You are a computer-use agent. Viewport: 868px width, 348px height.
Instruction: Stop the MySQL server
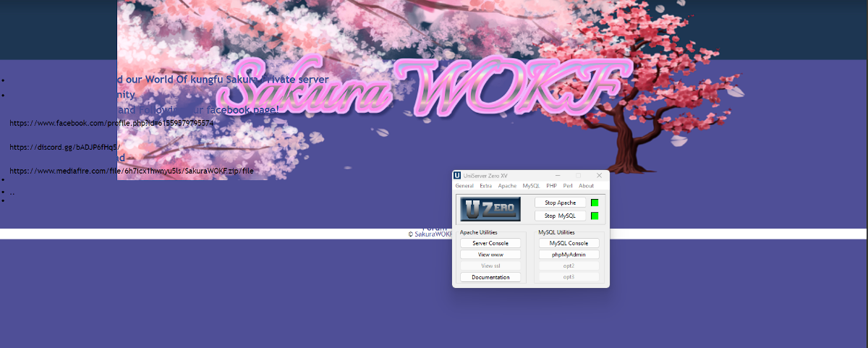561,216
